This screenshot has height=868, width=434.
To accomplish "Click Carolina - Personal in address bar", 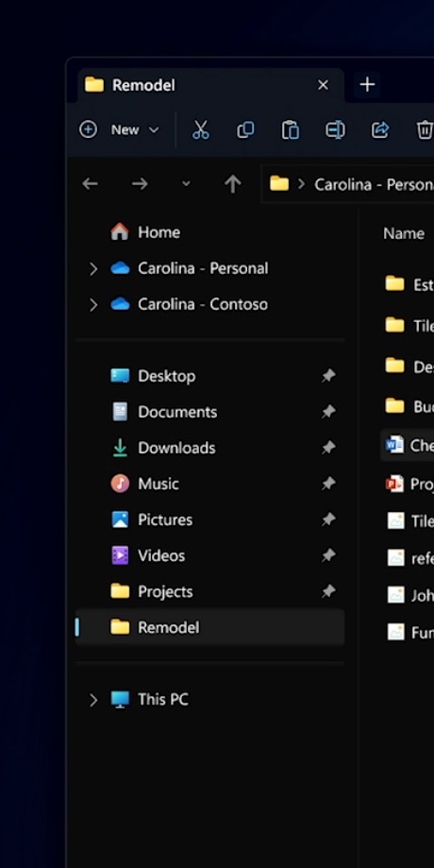I will (374, 184).
